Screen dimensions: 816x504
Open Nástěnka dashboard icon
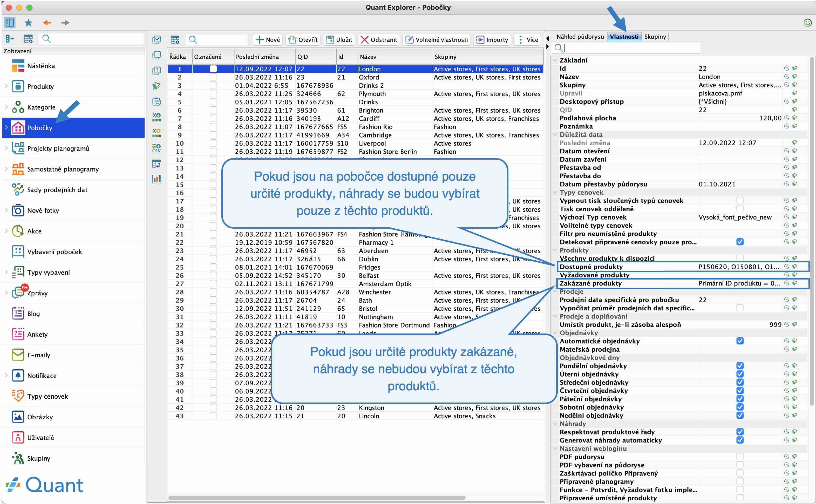18,66
